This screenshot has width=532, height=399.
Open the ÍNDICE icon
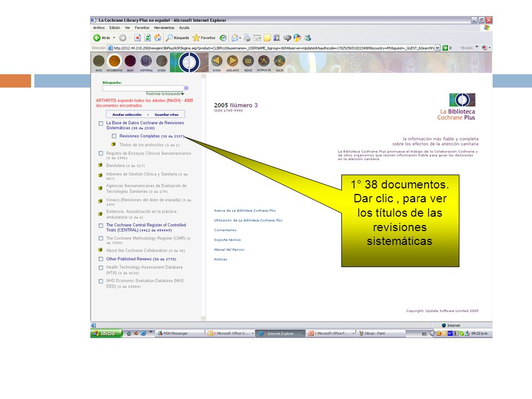click(248, 61)
